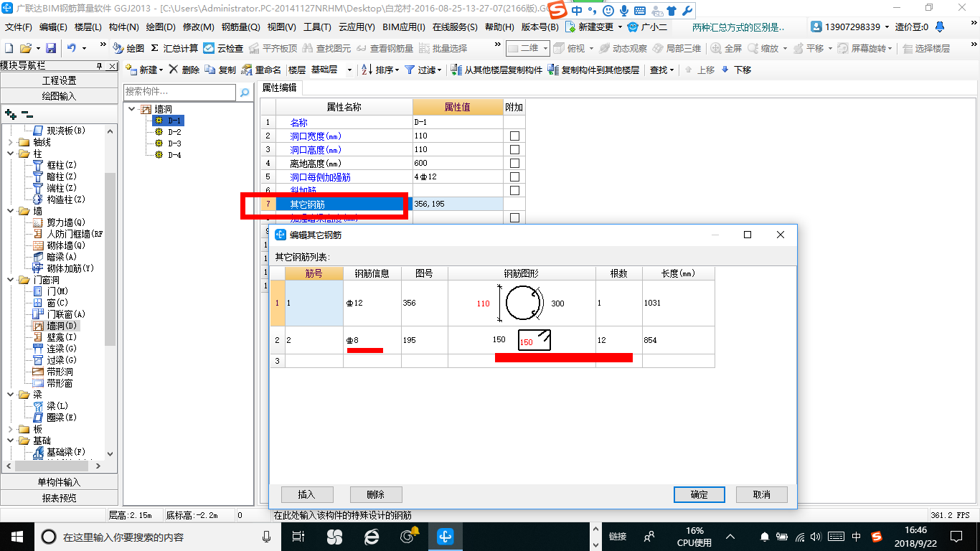
Task: Click 确定 in 编辑其它钢筋 dialog
Action: [x=699, y=494]
